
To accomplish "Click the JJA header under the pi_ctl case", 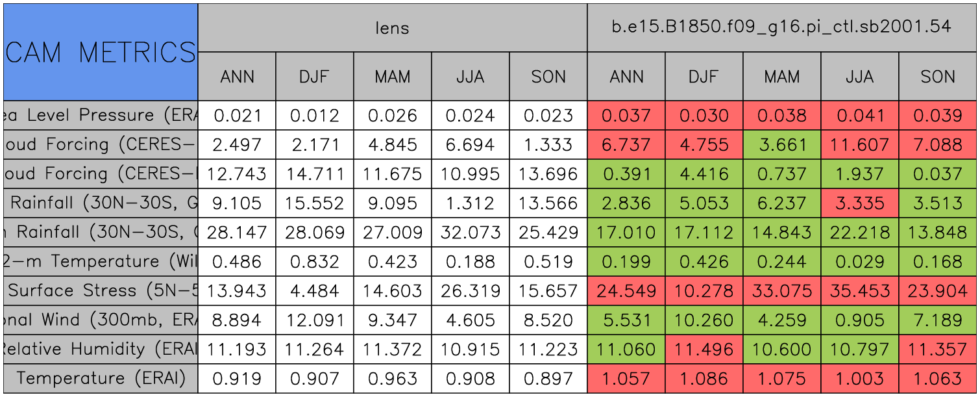I will tap(859, 77).
